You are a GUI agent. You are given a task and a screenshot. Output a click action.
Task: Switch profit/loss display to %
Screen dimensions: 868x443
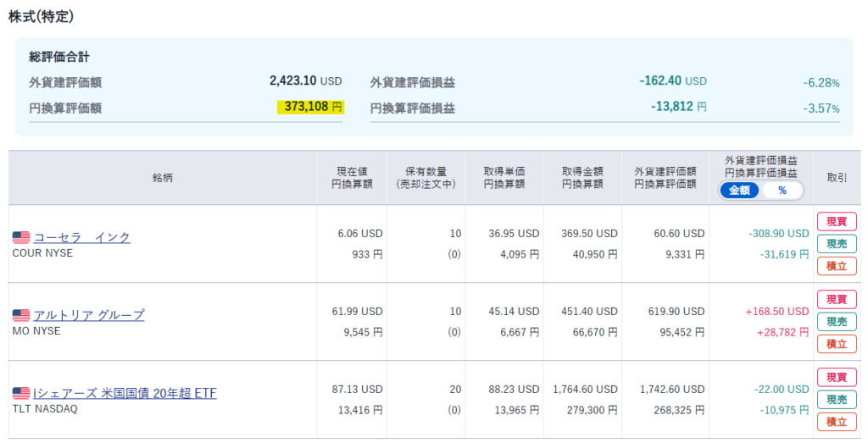782,191
